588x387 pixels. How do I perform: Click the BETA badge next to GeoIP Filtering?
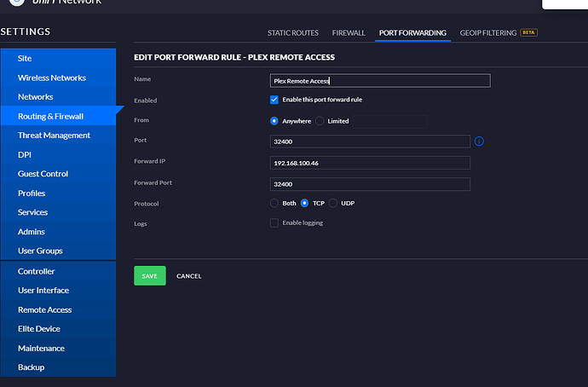pos(528,32)
